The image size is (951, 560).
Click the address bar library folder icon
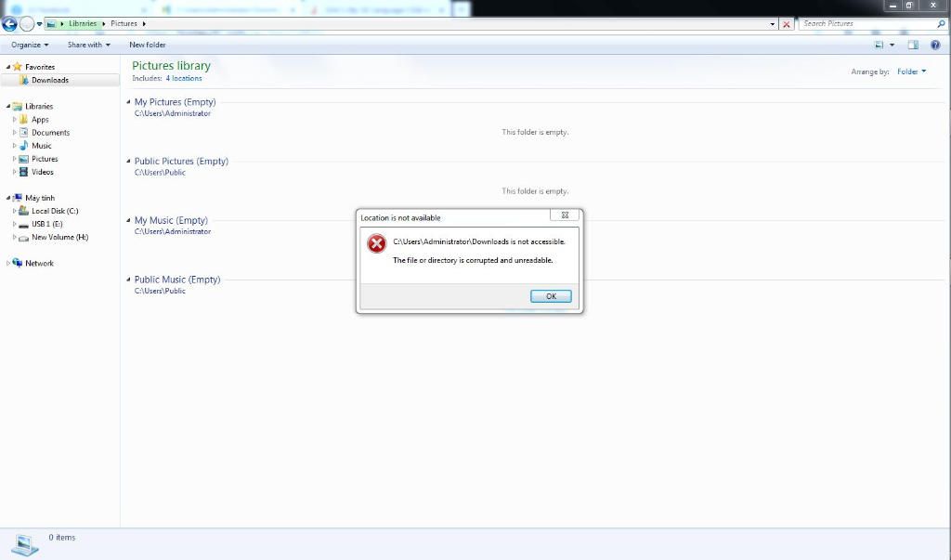pyautogui.click(x=52, y=23)
